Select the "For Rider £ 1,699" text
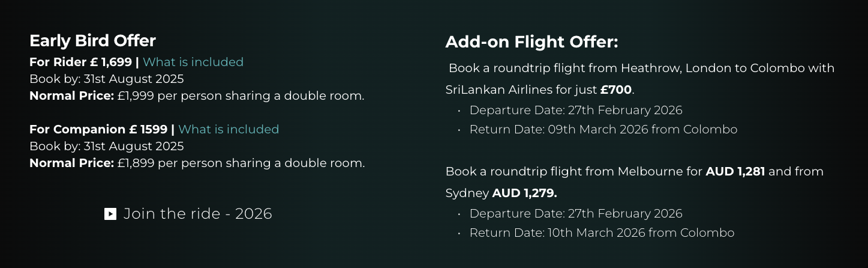The height and width of the screenshot is (268, 868). point(80,62)
